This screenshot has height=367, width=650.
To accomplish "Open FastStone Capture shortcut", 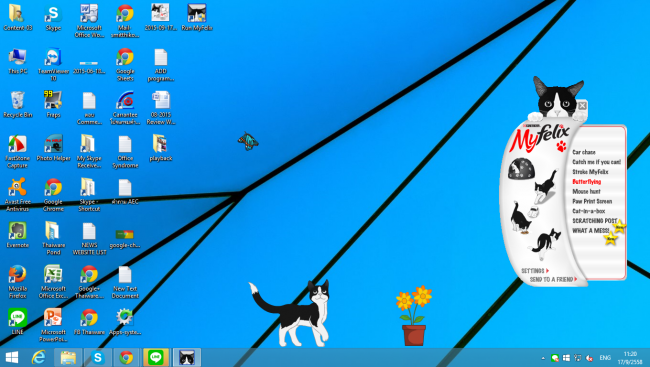I will tap(17, 151).
